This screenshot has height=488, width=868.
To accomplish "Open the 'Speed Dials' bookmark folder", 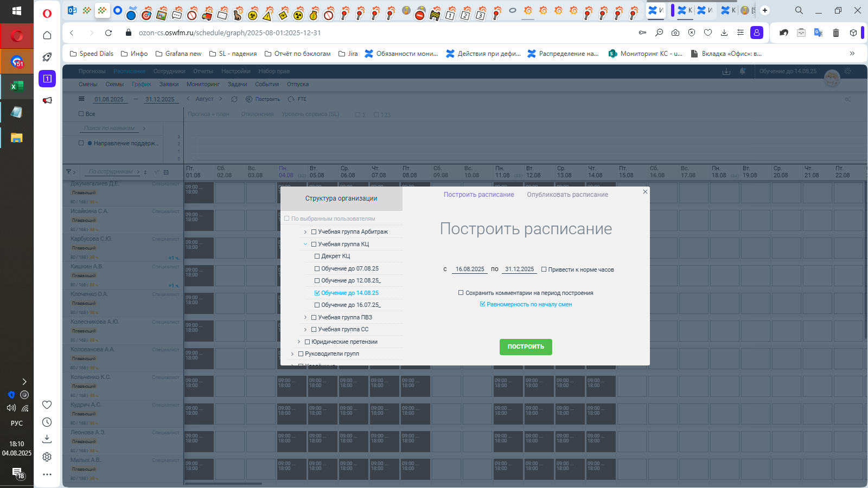I will point(91,53).
